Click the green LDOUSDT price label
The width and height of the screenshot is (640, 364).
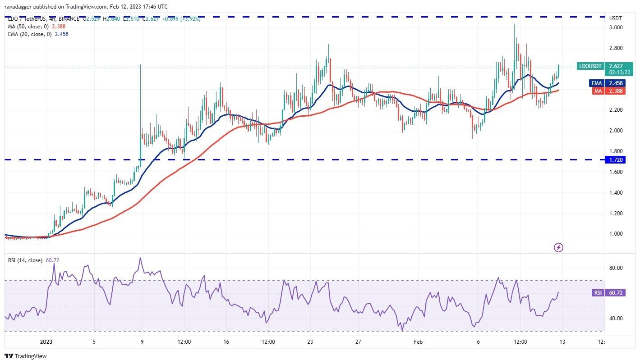(x=590, y=66)
